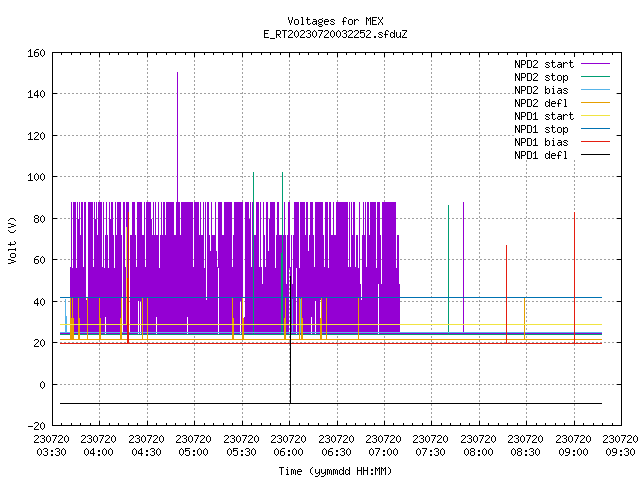Click the red spike near 09:00

574,278
